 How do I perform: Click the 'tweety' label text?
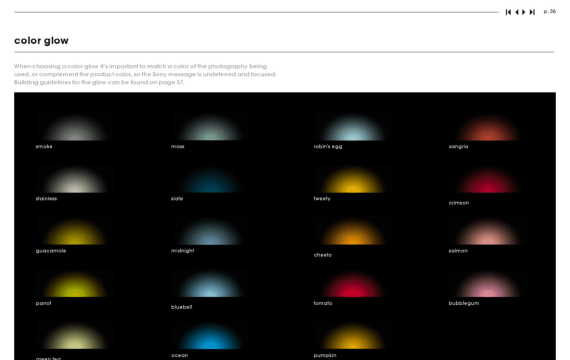[322, 199]
